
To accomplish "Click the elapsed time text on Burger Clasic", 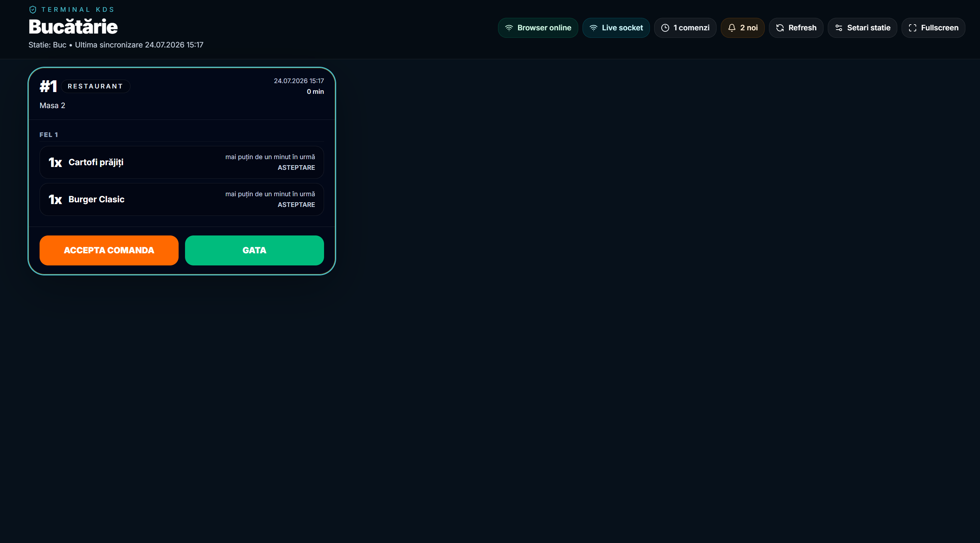I will coord(270,194).
